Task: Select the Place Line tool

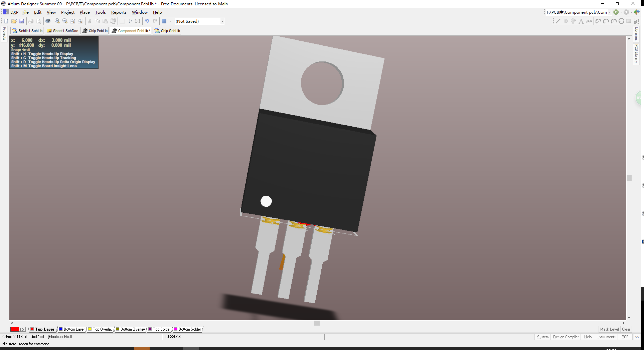Action: [558, 21]
